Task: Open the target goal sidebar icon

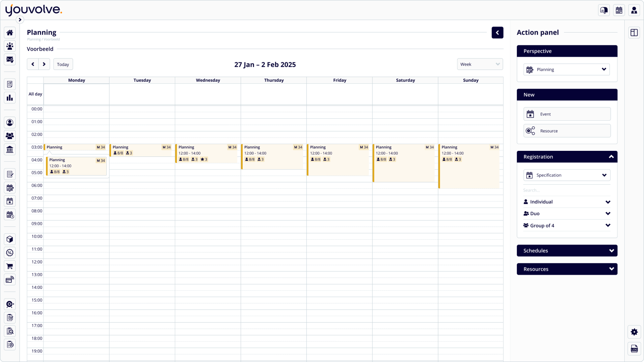Action: coord(10,304)
